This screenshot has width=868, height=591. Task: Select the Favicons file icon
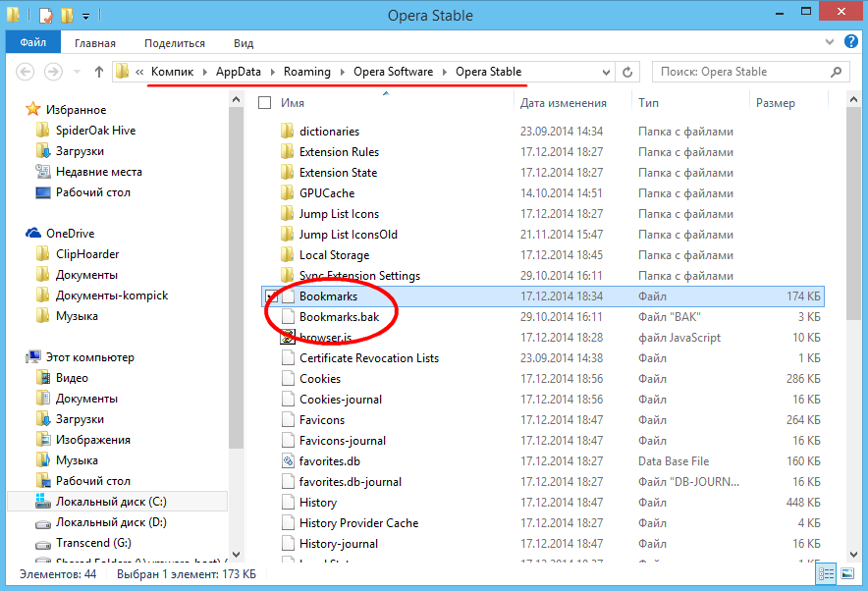(x=288, y=420)
